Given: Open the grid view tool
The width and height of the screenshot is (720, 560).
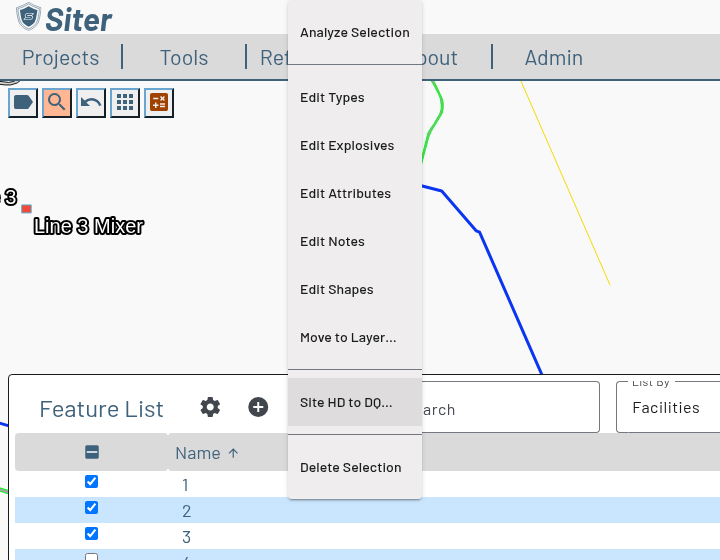Looking at the screenshot, I should pos(125,102).
